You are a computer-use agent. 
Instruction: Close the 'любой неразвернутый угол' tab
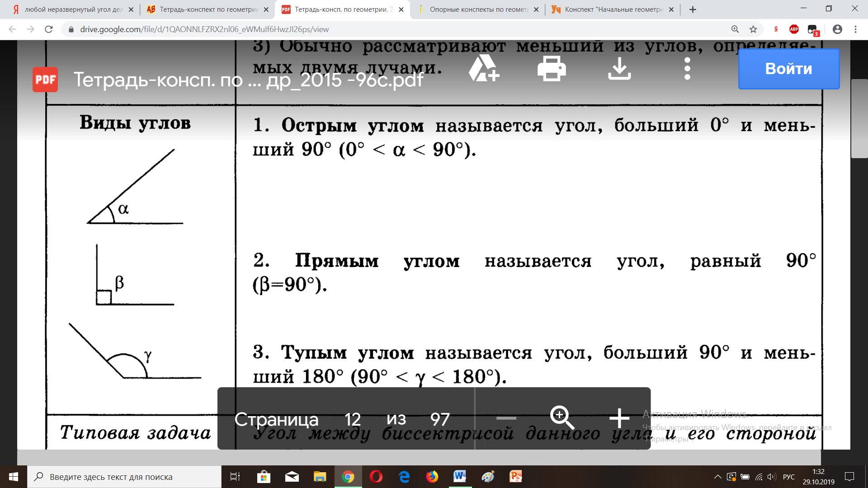[131, 9]
